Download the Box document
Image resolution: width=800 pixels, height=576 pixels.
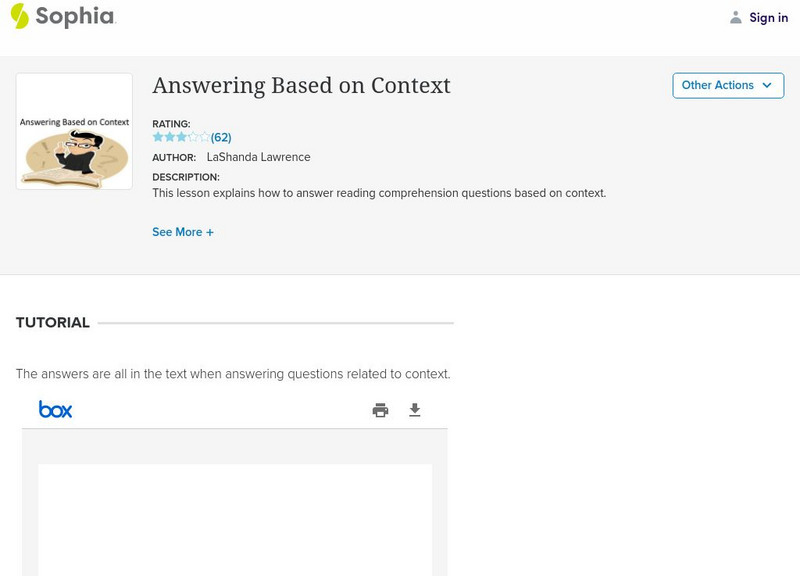pyautogui.click(x=415, y=410)
